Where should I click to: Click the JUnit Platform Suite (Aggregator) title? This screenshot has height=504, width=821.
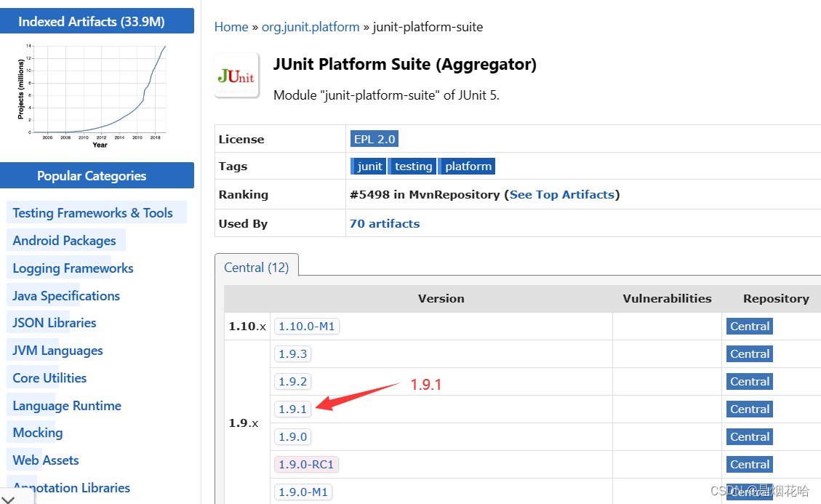[x=405, y=65]
